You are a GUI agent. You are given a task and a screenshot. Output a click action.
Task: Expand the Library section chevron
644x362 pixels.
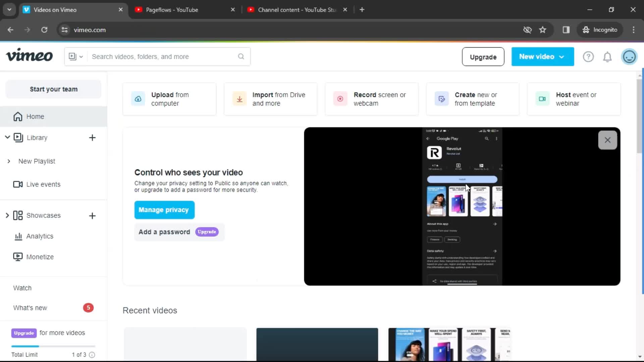pyautogui.click(x=7, y=137)
